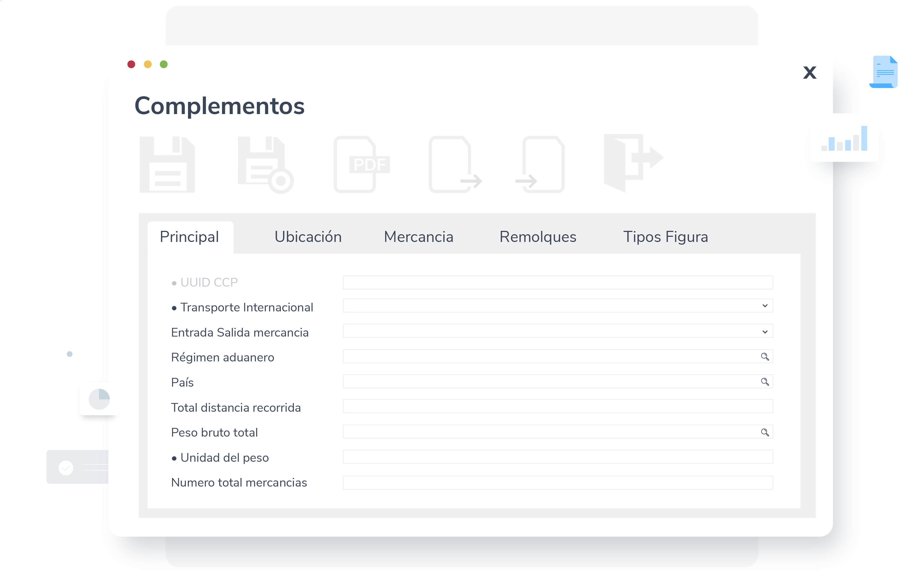Click the green window dot
The height and width of the screenshot is (582, 924).
(x=164, y=64)
